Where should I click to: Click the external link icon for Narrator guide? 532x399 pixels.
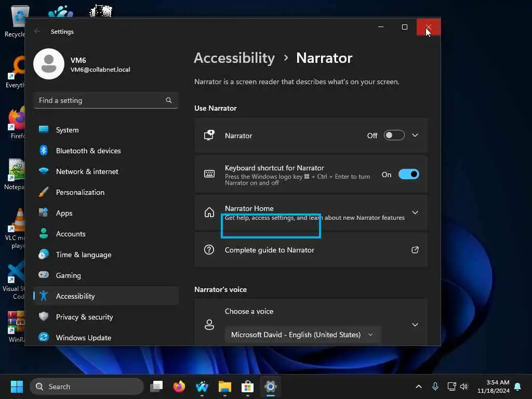click(x=415, y=250)
